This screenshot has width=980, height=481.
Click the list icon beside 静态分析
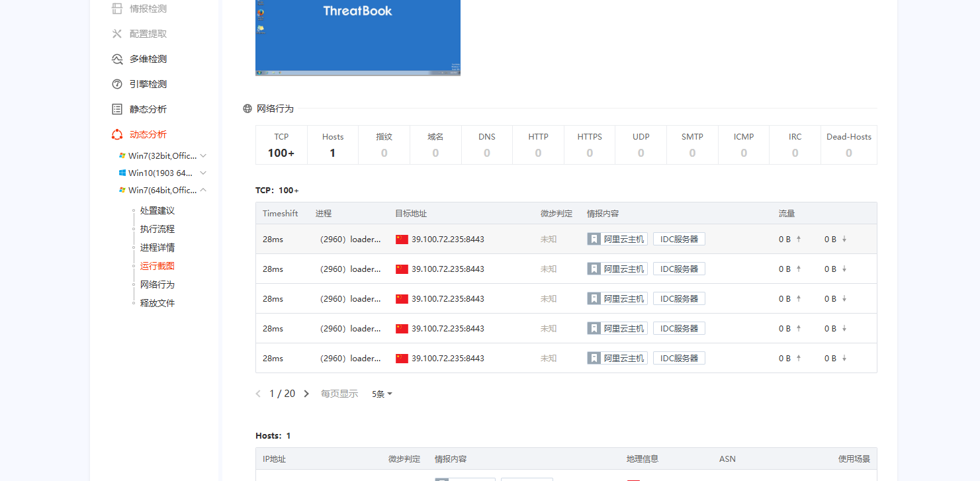click(x=117, y=109)
